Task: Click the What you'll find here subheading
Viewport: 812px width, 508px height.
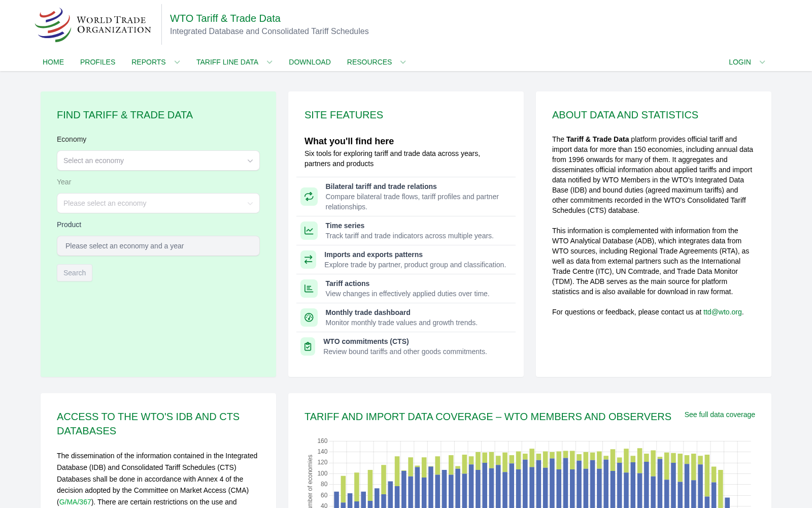Action: [349, 141]
